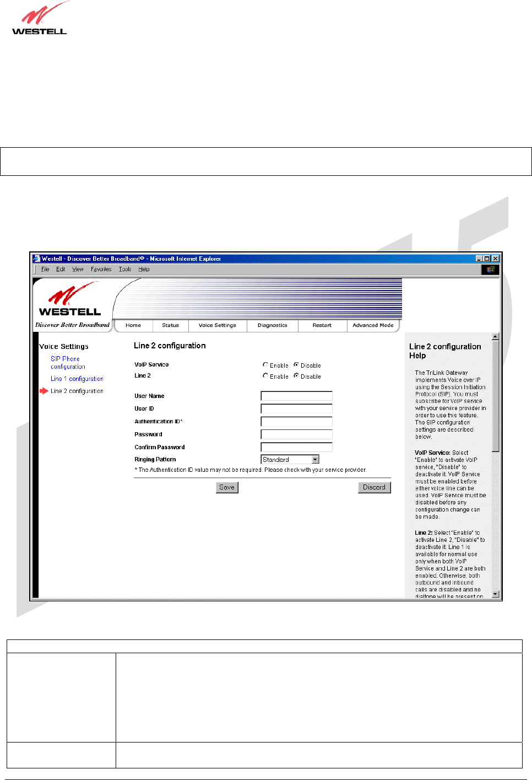The height and width of the screenshot is (780, 532).
Task: Open Line 2 configuration link
Action: [x=77, y=391]
